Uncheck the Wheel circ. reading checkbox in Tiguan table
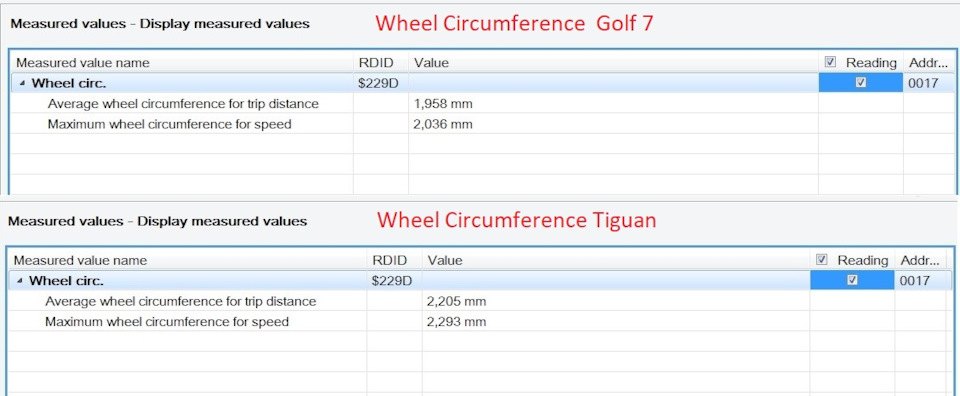The width and height of the screenshot is (960, 396). 852,280
